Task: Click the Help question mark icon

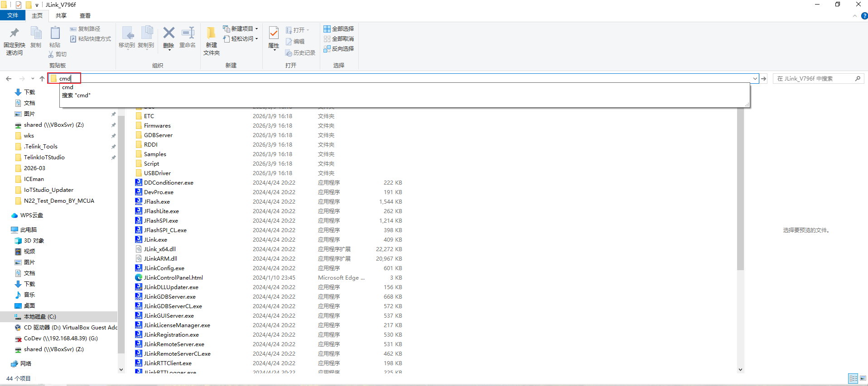Action: (864, 16)
